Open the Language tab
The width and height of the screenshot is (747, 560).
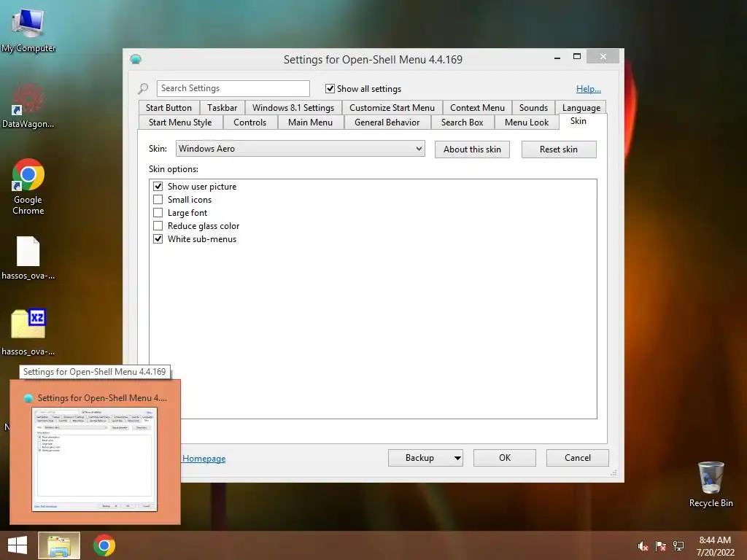click(x=581, y=108)
